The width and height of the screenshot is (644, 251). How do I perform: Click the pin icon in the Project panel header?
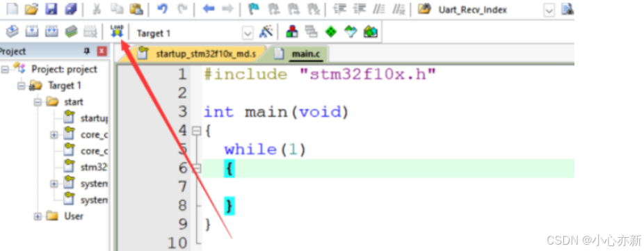(x=87, y=51)
